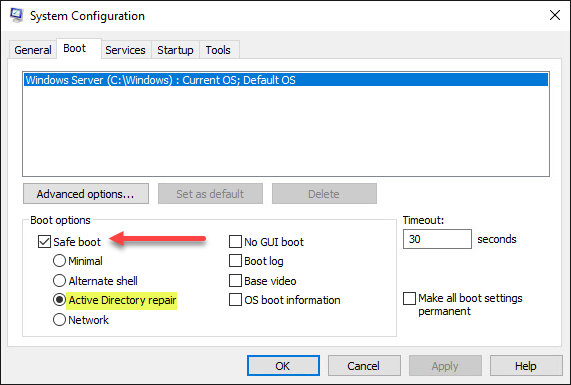Enable the No GUI boot checkbox

pyautogui.click(x=235, y=241)
